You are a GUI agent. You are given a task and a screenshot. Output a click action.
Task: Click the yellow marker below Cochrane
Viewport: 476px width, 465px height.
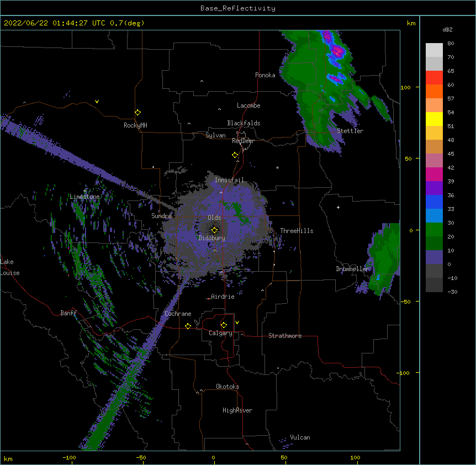pyautogui.click(x=188, y=326)
